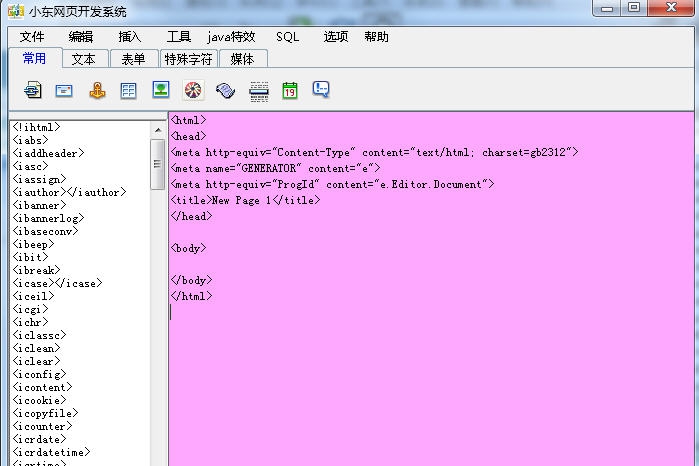Select <ibanner> in the tag list
699x466 pixels.
click(39, 206)
